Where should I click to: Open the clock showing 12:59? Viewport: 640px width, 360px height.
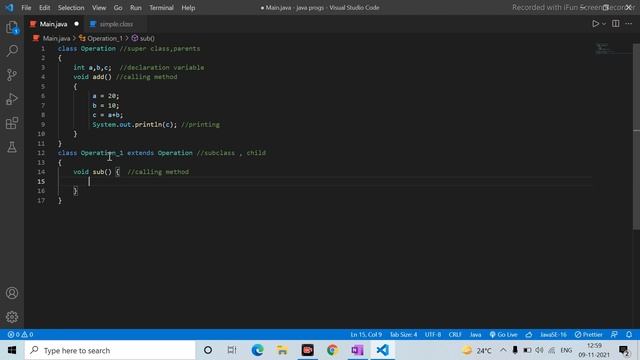tap(594, 350)
